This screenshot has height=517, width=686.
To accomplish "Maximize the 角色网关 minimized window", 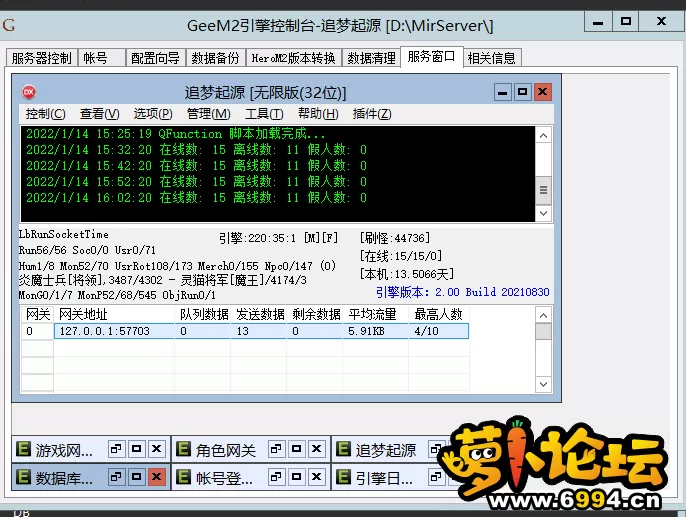I will tap(297, 449).
